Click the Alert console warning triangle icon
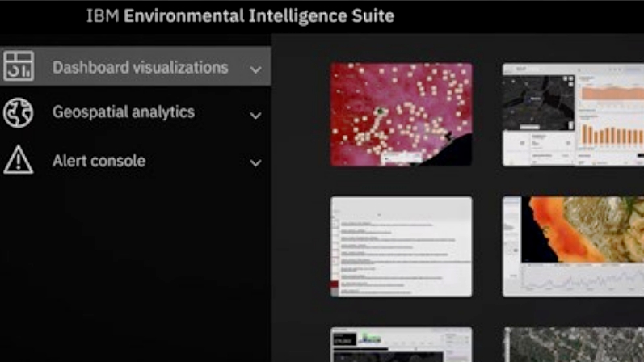644x362 pixels. tap(18, 160)
